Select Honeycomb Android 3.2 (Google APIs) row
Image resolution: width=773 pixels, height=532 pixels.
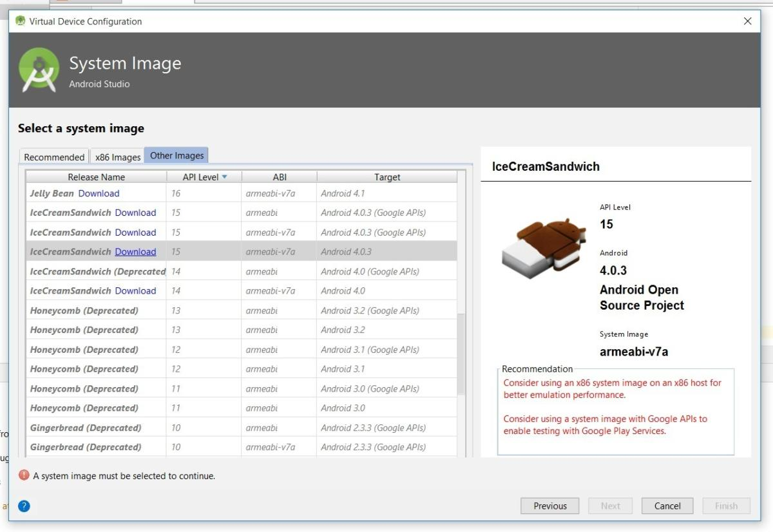pyautogui.click(x=242, y=310)
